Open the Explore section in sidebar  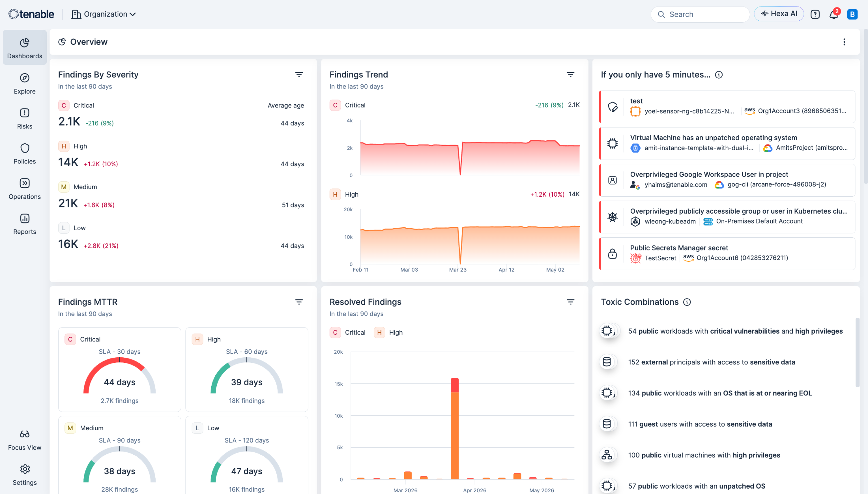[24, 83]
